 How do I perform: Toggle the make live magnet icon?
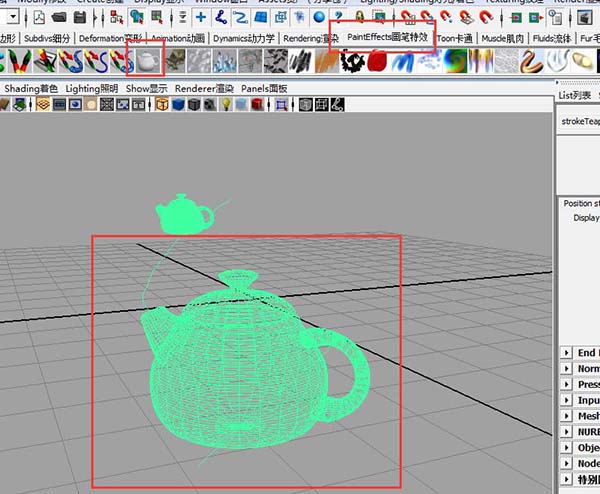[x=486, y=17]
